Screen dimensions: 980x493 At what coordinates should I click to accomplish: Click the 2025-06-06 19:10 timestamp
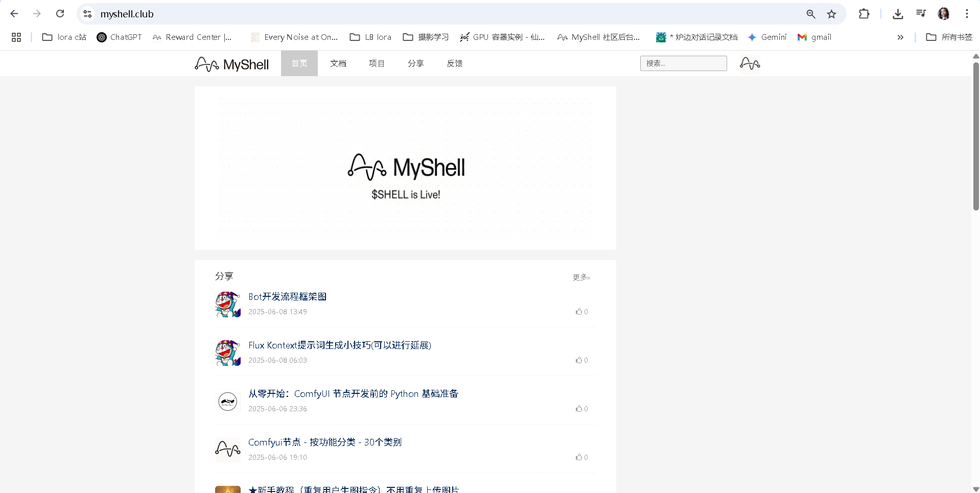tap(277, 457)
